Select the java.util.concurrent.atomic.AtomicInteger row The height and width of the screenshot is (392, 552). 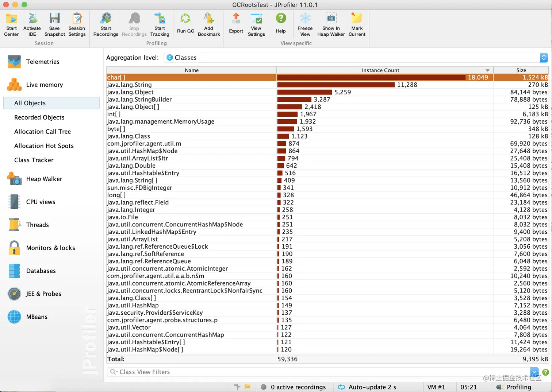pos(327,268)
